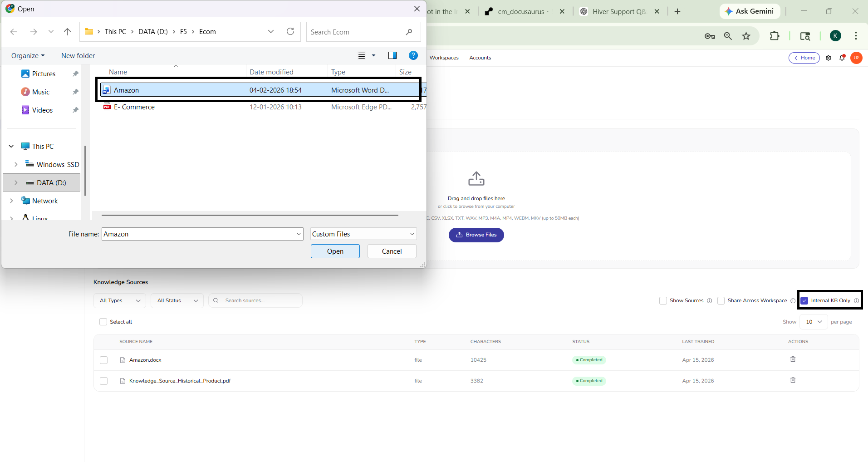Open the Custom Files type dropdown
The height and width of the screenshot is (462, 868).
[363, 234]
